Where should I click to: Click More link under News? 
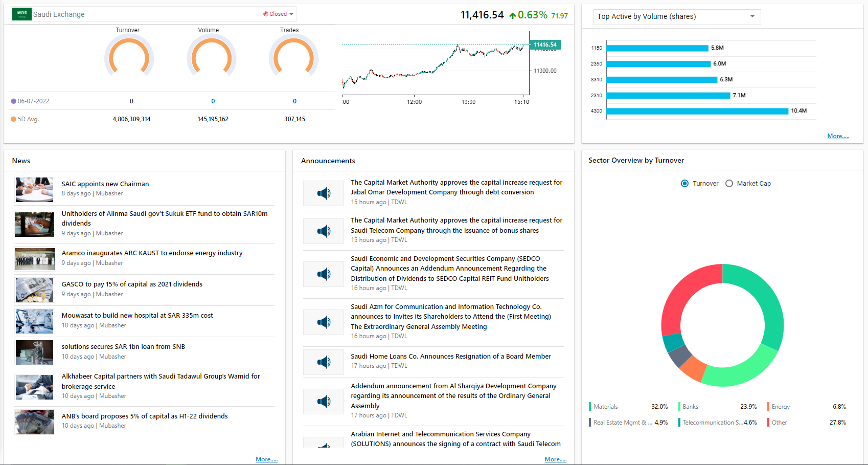coord(266,459)
